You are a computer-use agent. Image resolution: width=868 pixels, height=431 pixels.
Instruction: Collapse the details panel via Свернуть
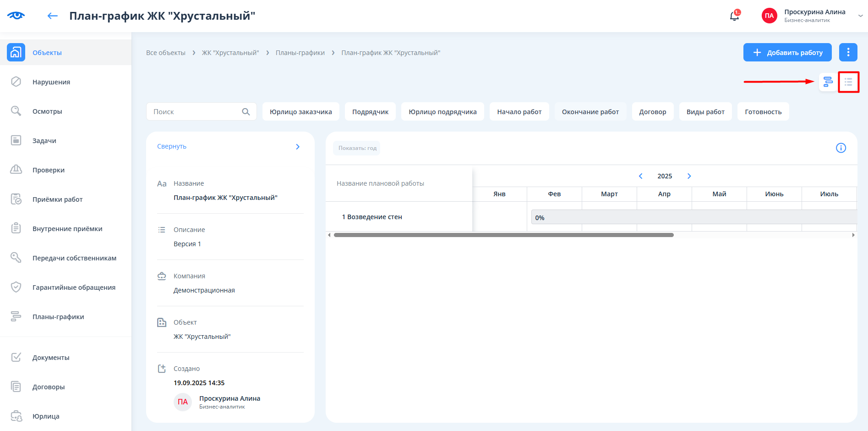tap(172, 146)
